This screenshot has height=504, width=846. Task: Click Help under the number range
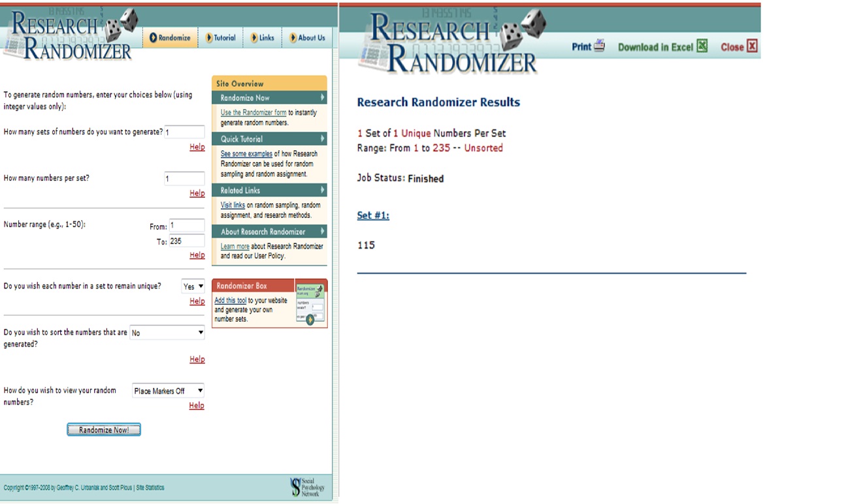tap(197, 255)
